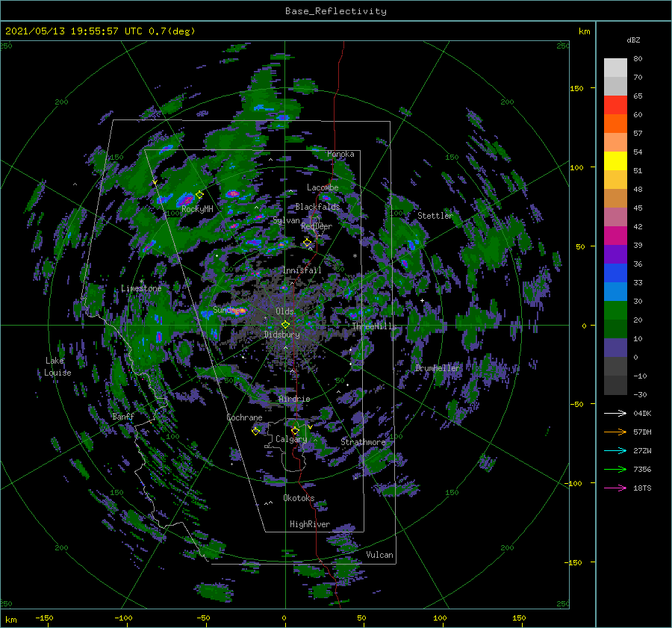This screenshot has width=672, height=628.
Task: Click the green 30 dBZ color swatch
Action: [x=615, y=311]
